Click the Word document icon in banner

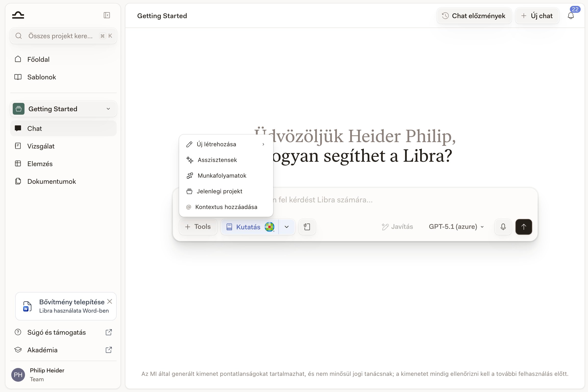pyautogui.click(x=27, y=306)
